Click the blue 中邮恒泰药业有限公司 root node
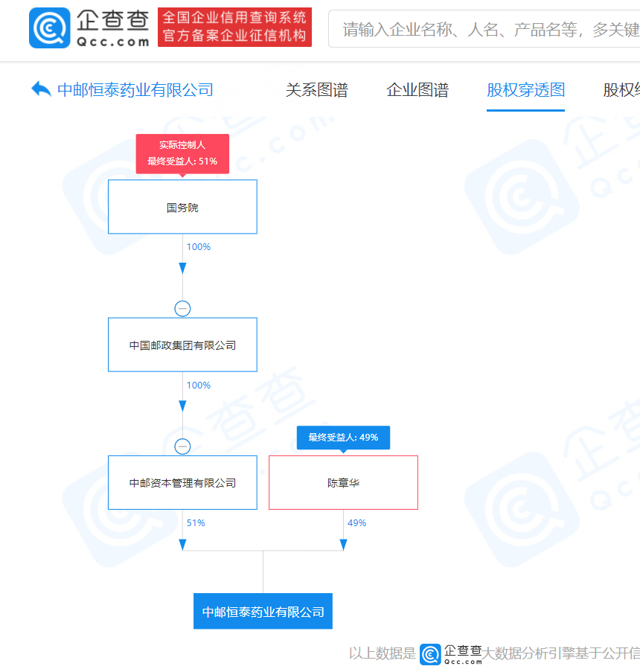The height and width of the screenshot is (672, 640). click(263, 612)
